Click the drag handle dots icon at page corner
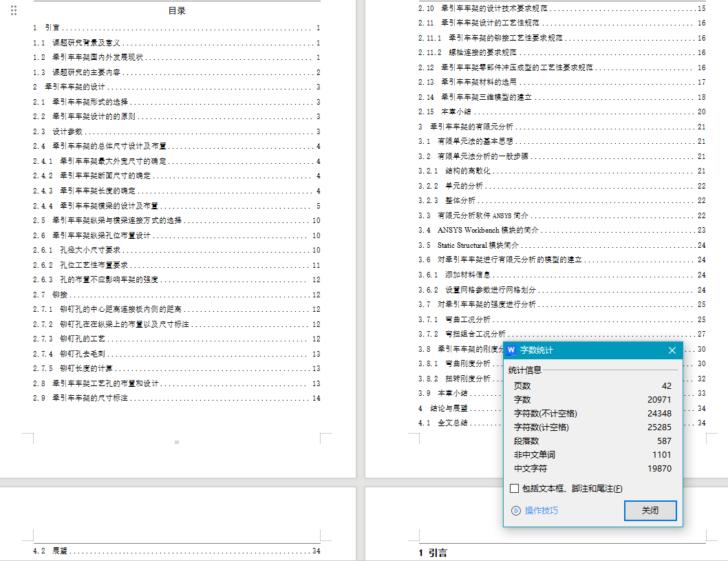728x561 pixels. tap(14, 10)
